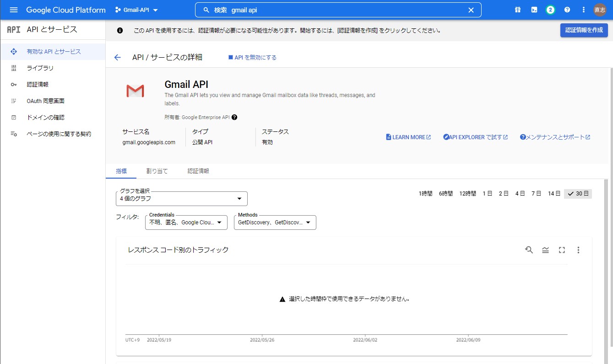Switch to the 認証情報 tab
The image size is (613, 364).
[198, 171]
